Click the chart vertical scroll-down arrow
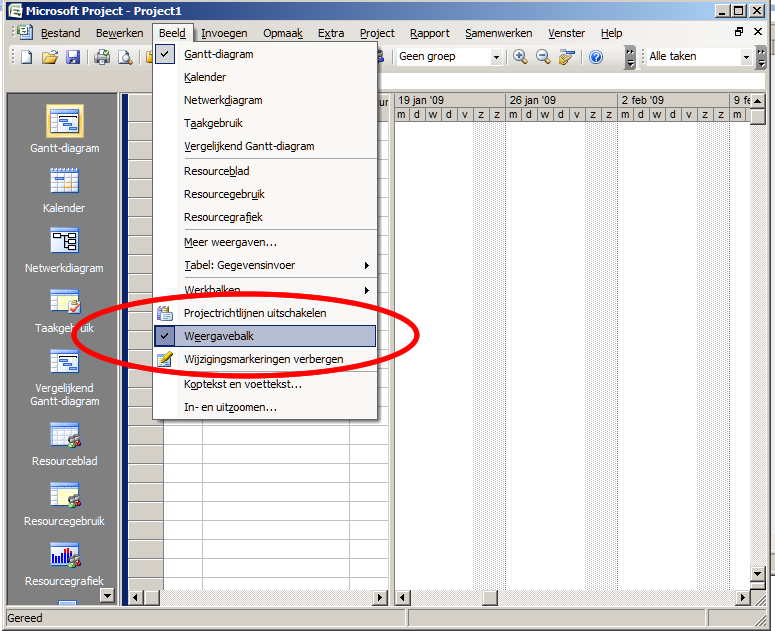 [757, 574]
